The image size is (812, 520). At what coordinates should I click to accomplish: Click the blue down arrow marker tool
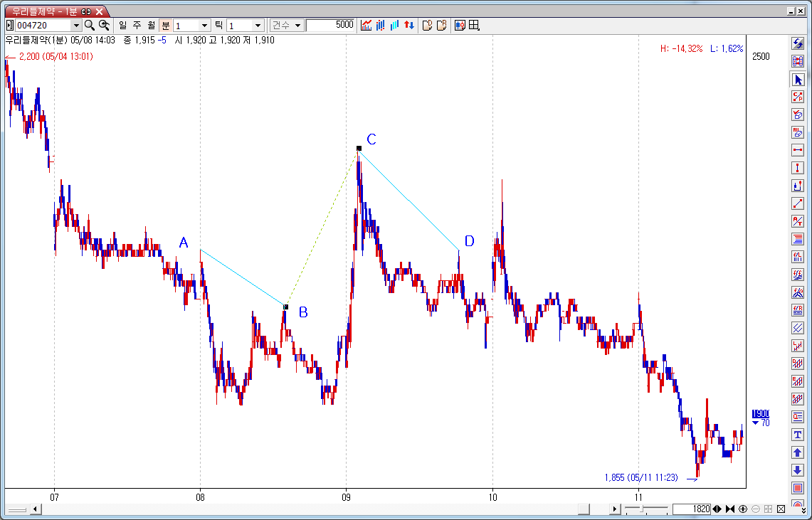(x=798, y=470)
